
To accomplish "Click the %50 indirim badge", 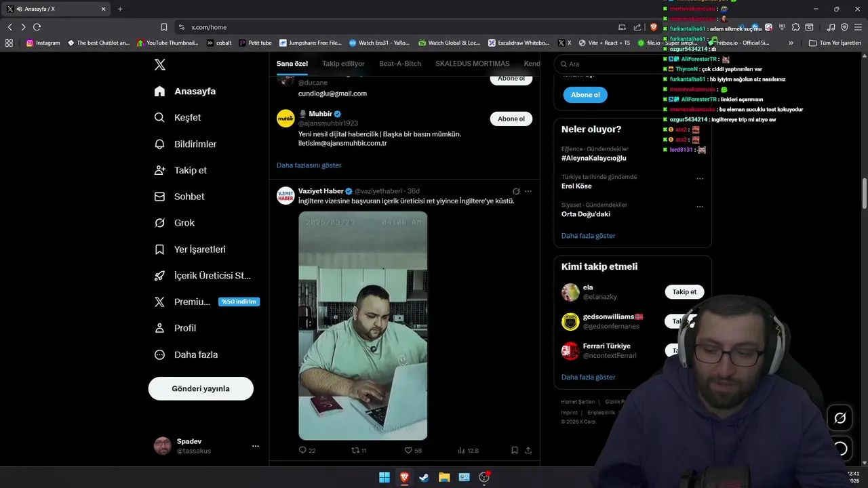I will (239, 302).
